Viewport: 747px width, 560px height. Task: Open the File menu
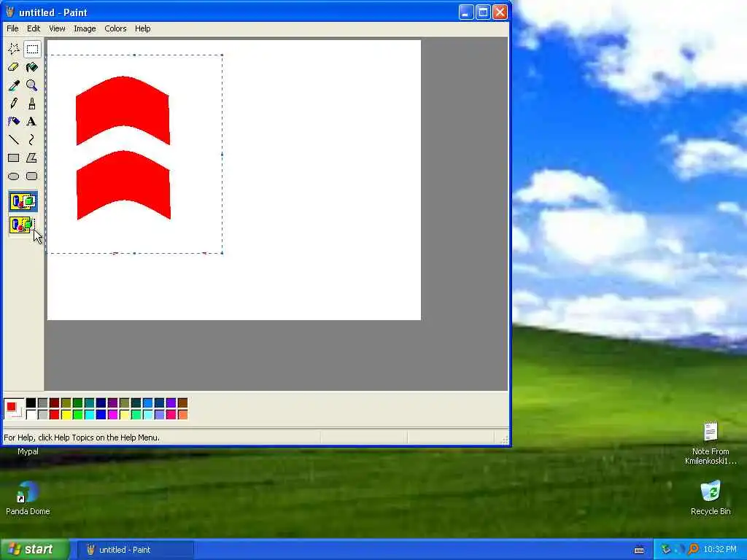(x=12, y=28)
